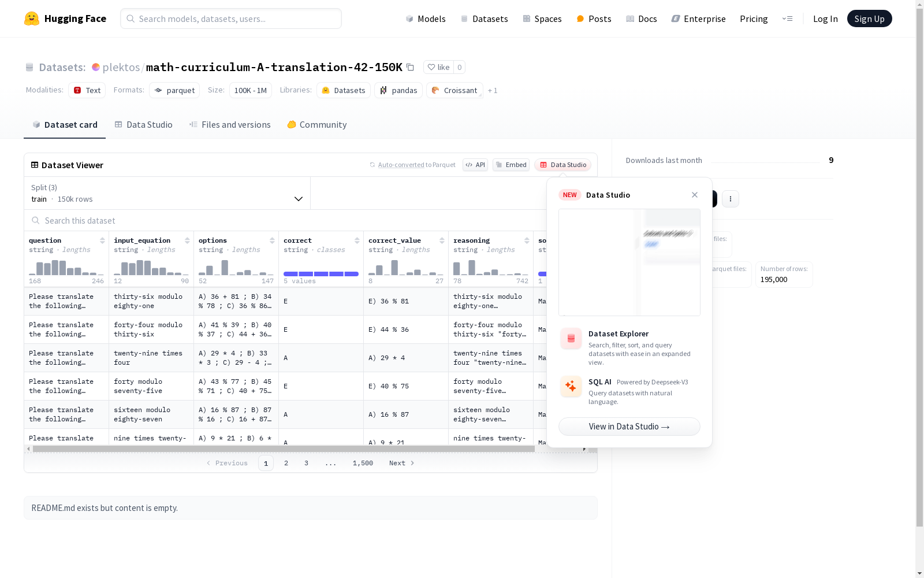Go to page 2
This screenshot has width=924, height=578.
[286, 463]
